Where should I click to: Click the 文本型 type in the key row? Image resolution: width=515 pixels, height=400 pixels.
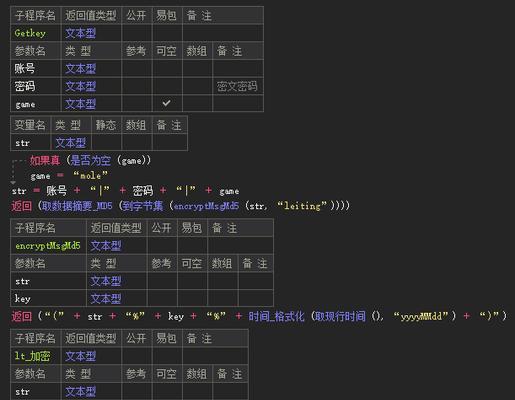pos(106,299)
